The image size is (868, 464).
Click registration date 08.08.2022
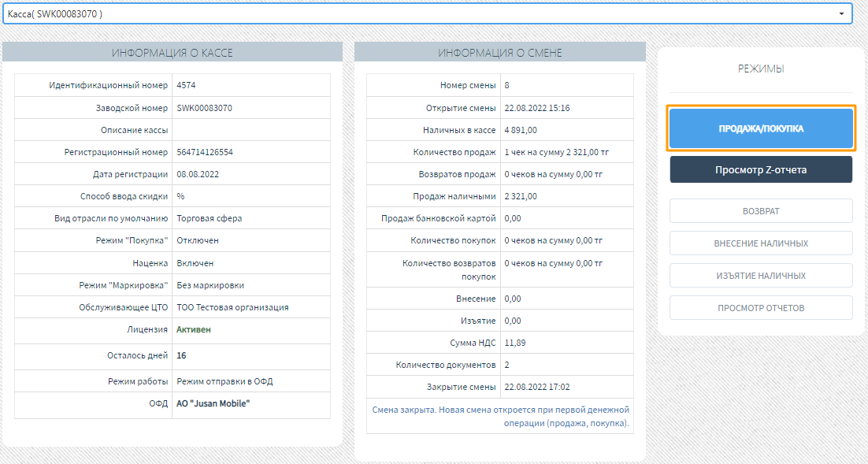[198, 174]
